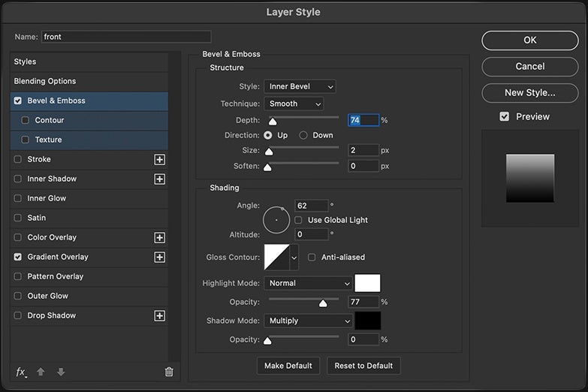Screen dimensions: 588x392
Task: Click the Angle value field showing 62
Action: click(311, 206)
